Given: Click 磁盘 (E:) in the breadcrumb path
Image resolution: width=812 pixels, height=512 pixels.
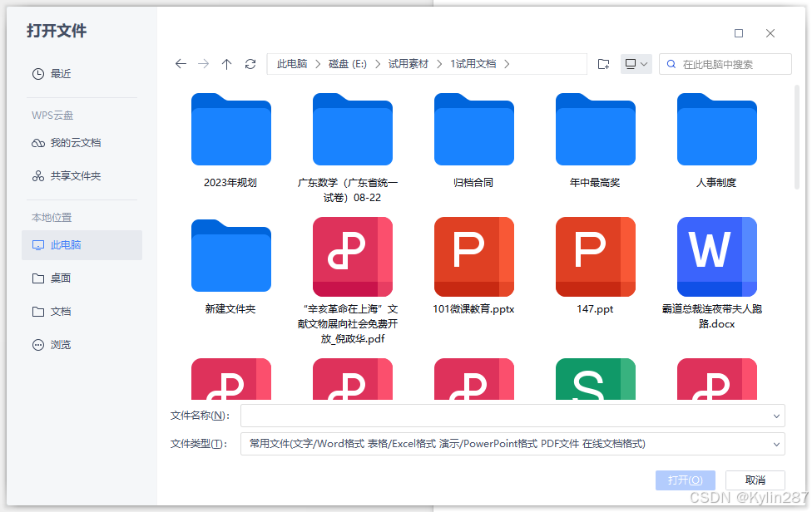Looking at the screenshot, I should [348, 64].
